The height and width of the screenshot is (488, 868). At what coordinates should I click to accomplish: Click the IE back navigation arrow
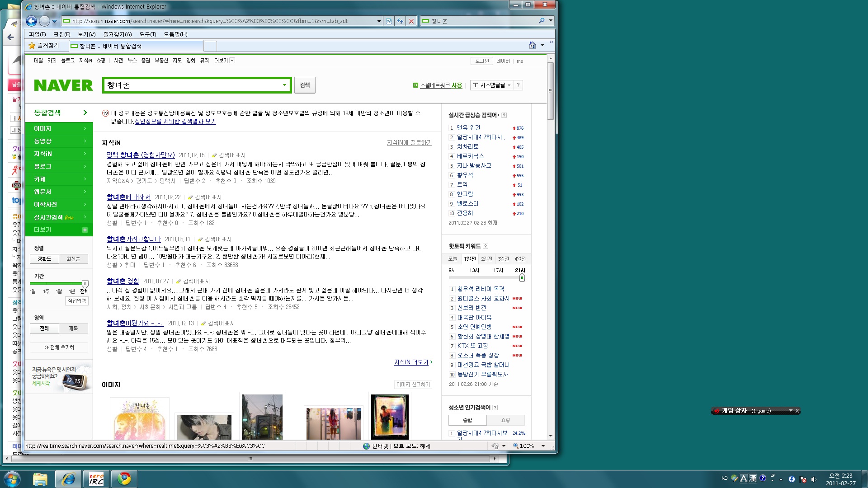tap(31, 21)
